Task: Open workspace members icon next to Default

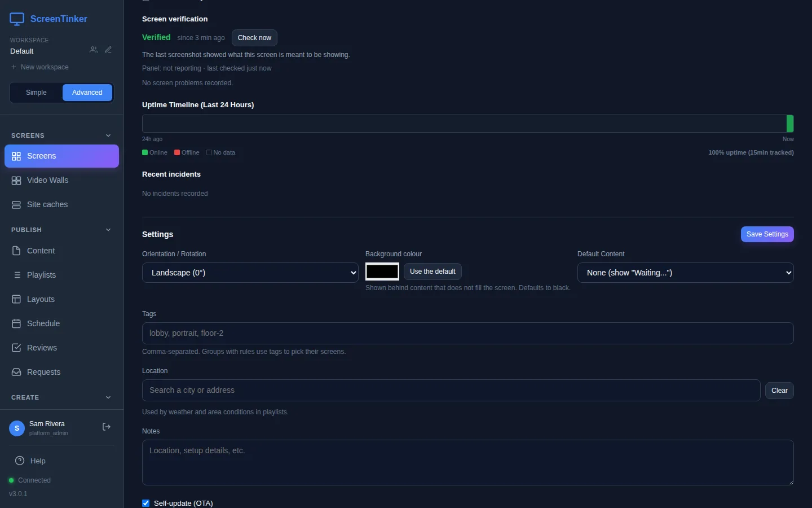Action: pyautogui.click(x=94, y=50)
